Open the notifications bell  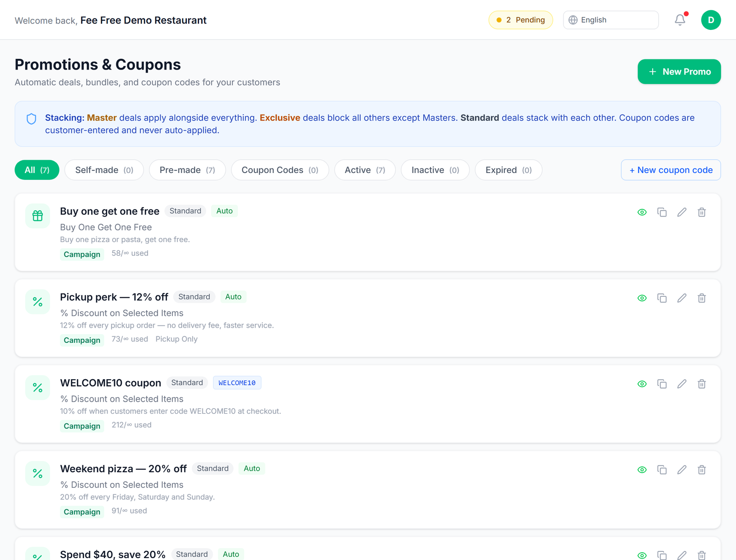(680, 20)
